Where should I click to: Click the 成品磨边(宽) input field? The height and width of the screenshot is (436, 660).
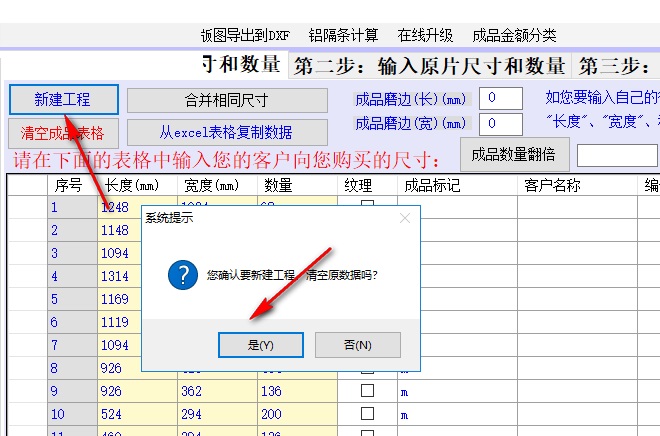tap(501, 124)
